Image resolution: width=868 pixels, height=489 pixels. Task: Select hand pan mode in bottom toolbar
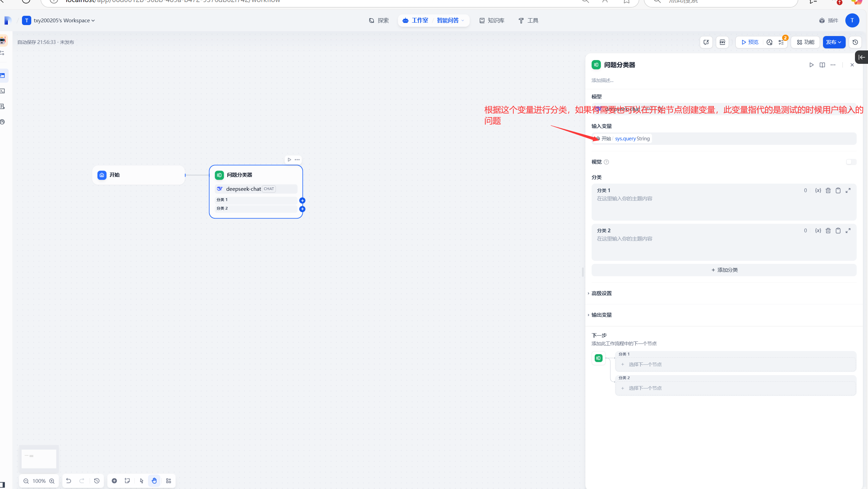(x=154, y=481)
